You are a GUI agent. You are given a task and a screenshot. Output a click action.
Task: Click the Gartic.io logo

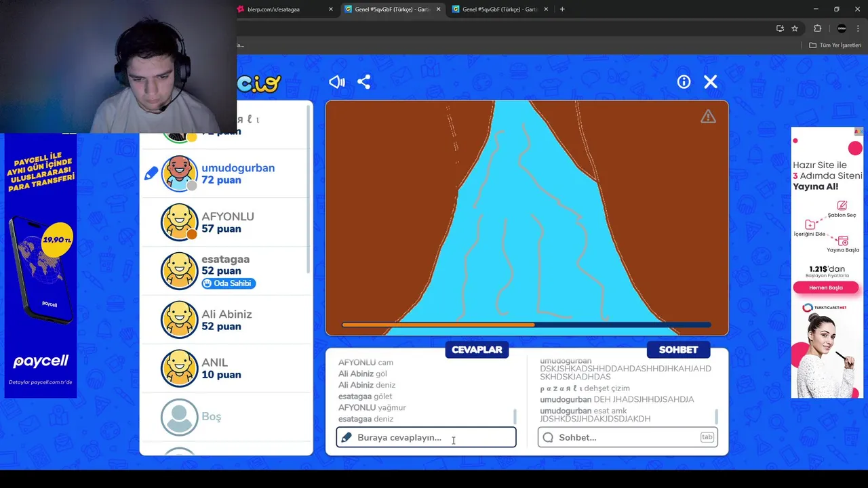coord(259,83)
